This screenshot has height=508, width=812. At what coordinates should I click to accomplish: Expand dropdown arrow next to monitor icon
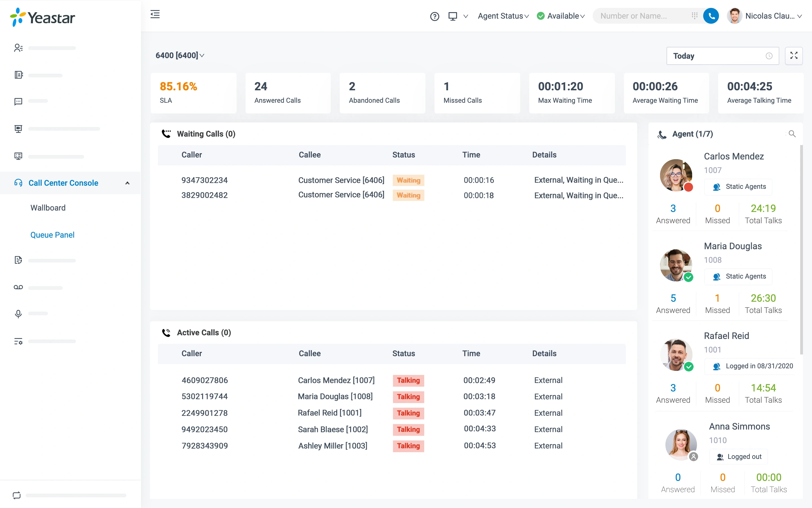(x=466, y=16)
